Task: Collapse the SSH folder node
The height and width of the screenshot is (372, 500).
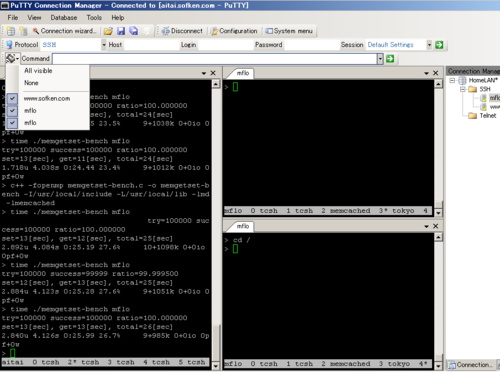Action: pos(463,89)
